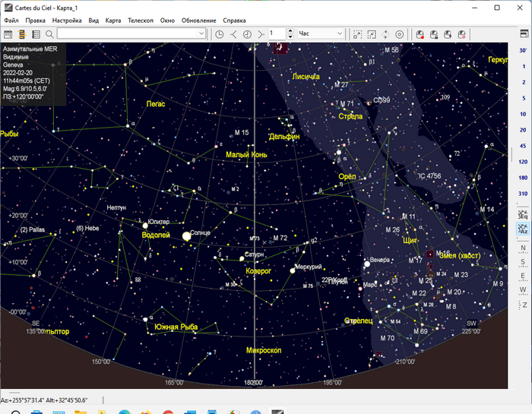Set field of view to 120 degrees
This screenshot has width=532, height=414.
[523, 162]
